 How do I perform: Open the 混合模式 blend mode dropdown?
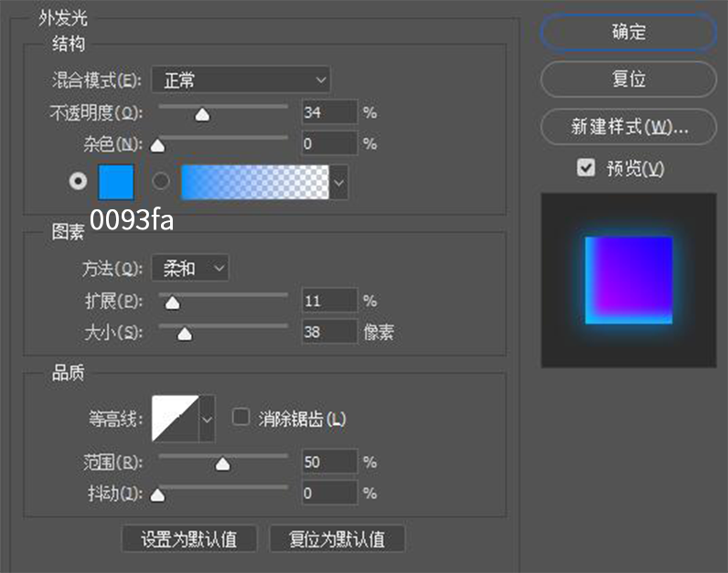241,80
